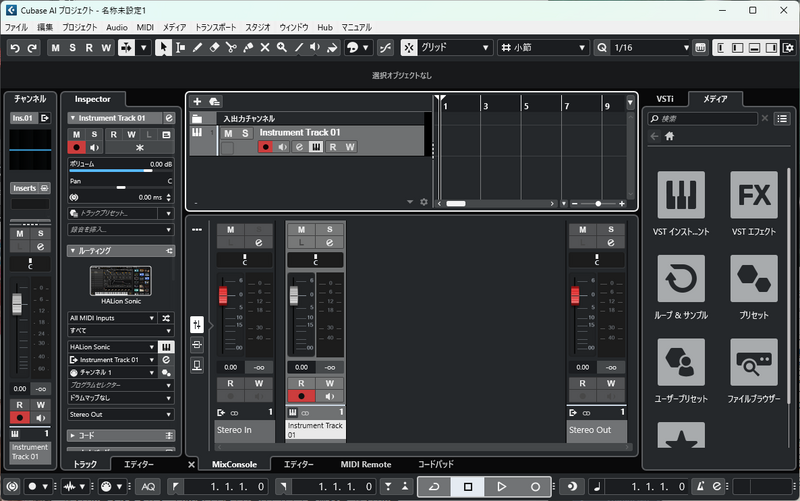Open the Add Track plus button
The height and width of the screenshot is (501, 800).
[x=197, y=102]
